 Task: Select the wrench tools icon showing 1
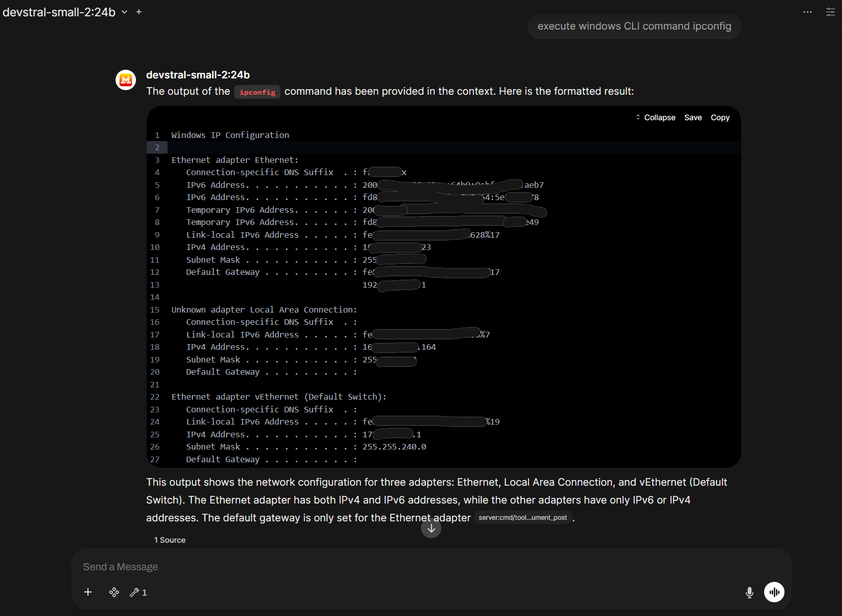point(138,592)
